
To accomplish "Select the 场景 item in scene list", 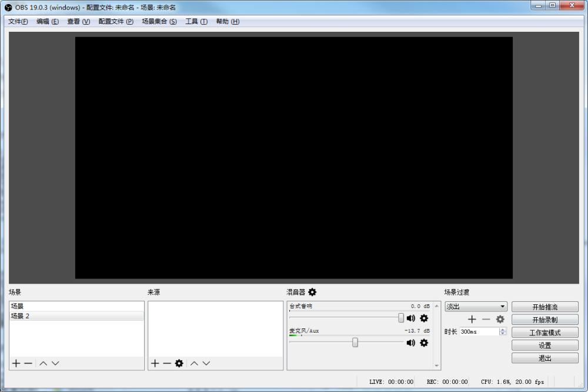I will click(x=76, y=306).
